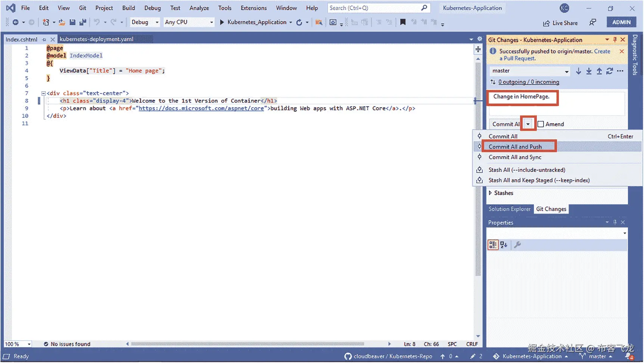Viewport: 644px width, 363px height.
Task: Enable the Amend checkbox
Action: (x=540, y=124)
